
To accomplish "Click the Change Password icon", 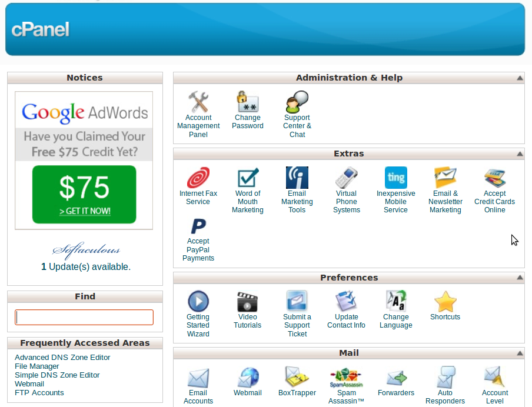I will (248, 102).
